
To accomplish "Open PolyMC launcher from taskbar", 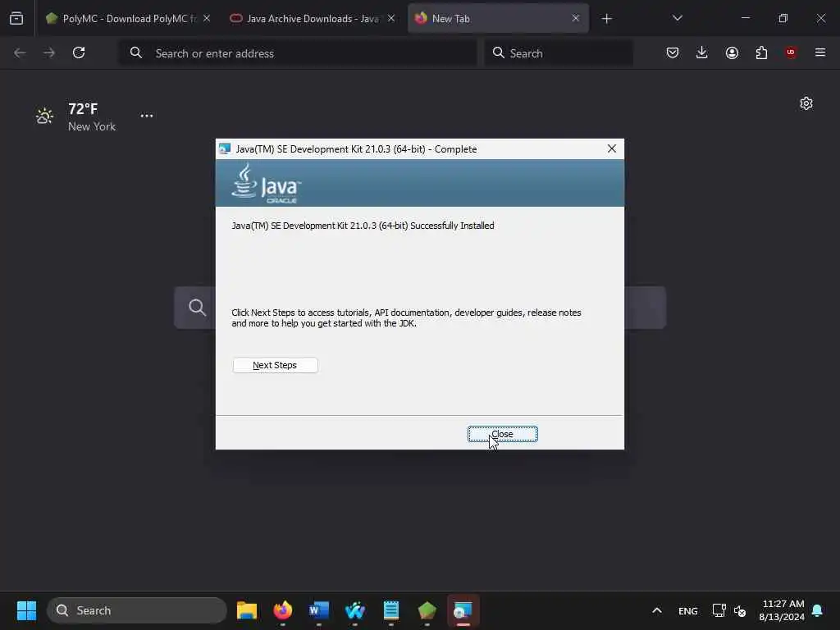I will coord(427,610).
